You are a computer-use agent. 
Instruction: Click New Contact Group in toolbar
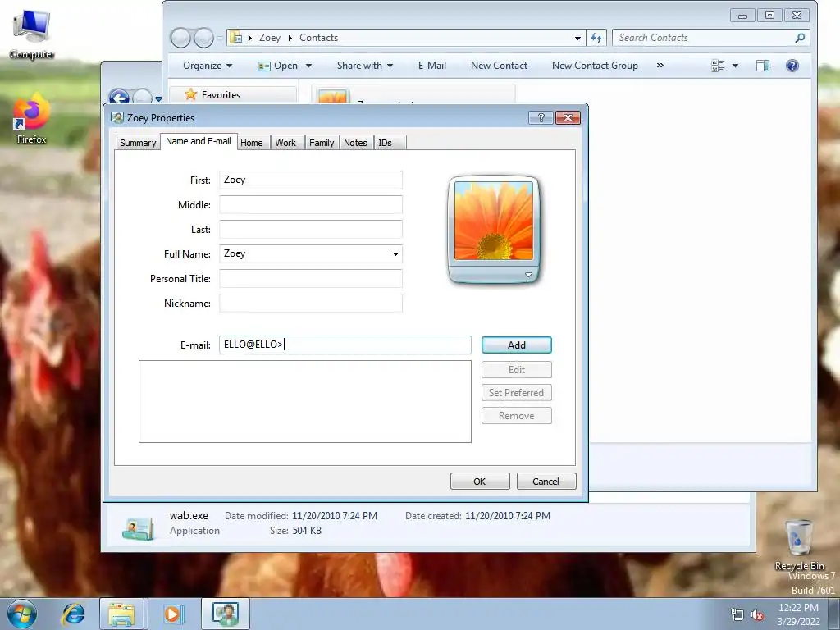[595, 66]
